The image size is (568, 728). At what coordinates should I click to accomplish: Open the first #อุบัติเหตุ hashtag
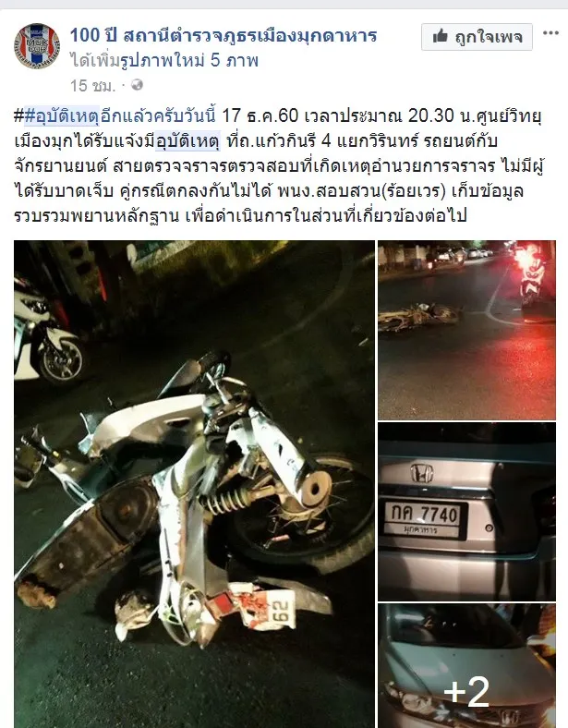click(x=61, y=115)
